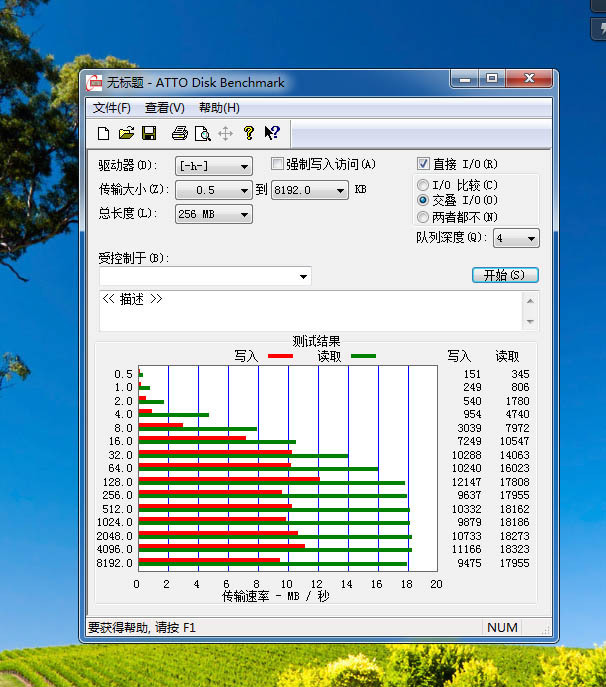Expand the 驱动器 [-h-] drive dropdown
Screen dimensions: 606x687
[x=245, y=166]
